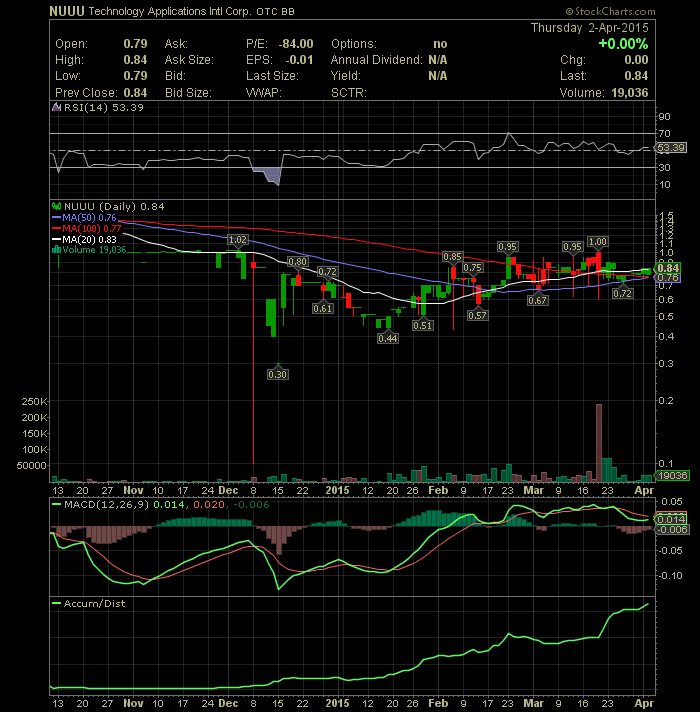Viewport: 700px width, 712px height.
Task: Click the 0.44 price low annotation
Action: tap(388, 339)
